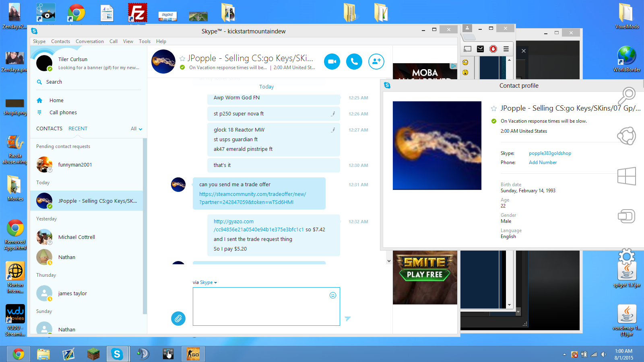Image resolution: width=644 pixels, height=362 pixels.
Task: Show hidden system tray icons
Action: [x=564, y=354]
